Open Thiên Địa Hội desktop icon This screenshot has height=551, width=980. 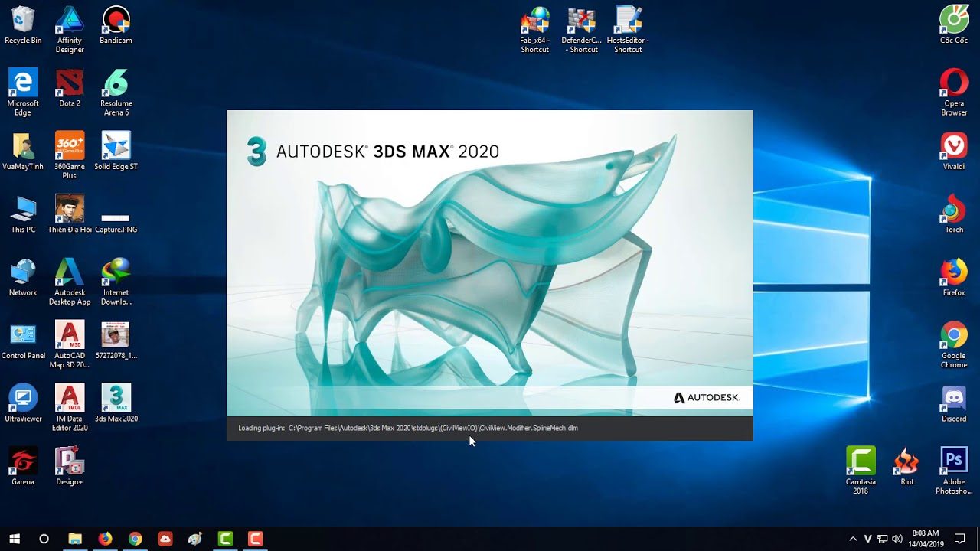[70, 214]
